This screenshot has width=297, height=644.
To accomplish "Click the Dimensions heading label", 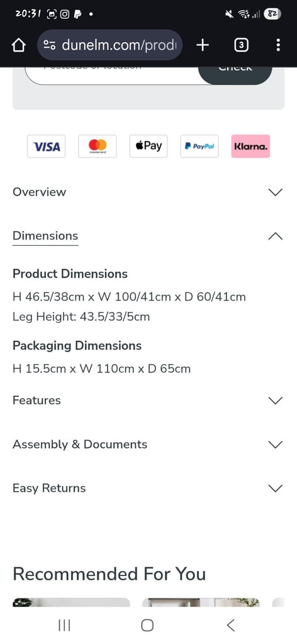I will tap(45, 236).
